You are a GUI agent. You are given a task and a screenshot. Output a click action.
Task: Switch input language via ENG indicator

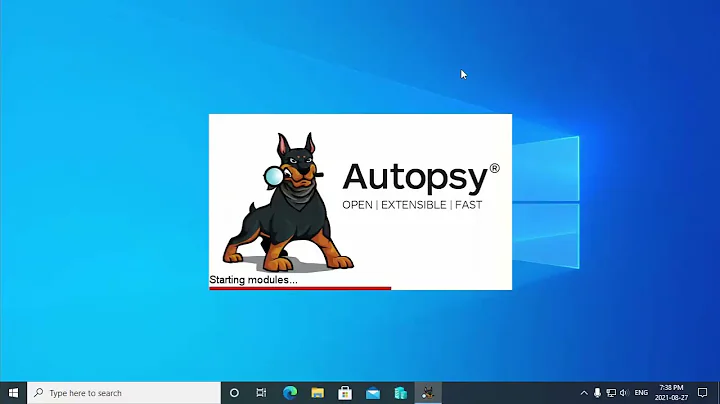641,393
